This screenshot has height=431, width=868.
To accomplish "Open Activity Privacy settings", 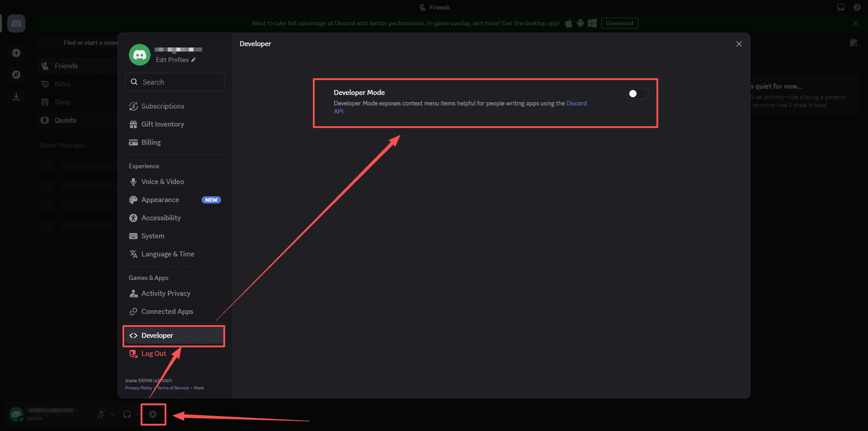I will pyautogui.click(x=175, y=294).
